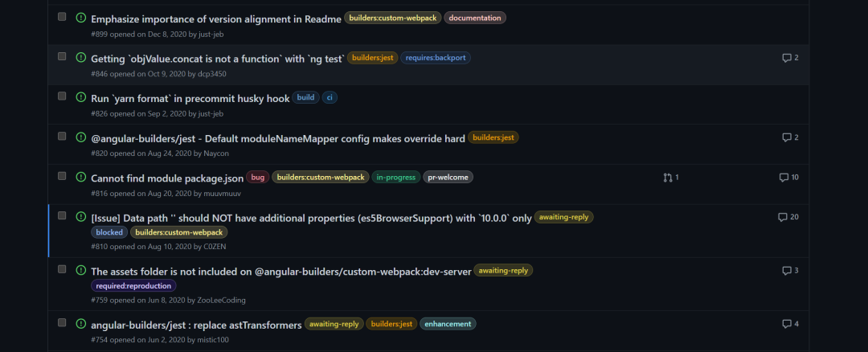Screen dimensions: 868x352
Task: Select checkbox for moduleNameMapper issue
Action: [62, 136]
